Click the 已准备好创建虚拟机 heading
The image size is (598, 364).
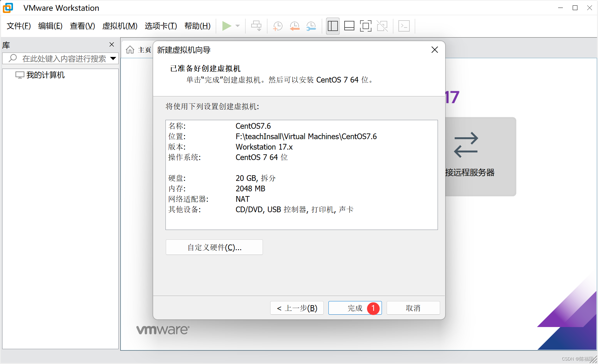pyautogui.click(x=205, y=68)
